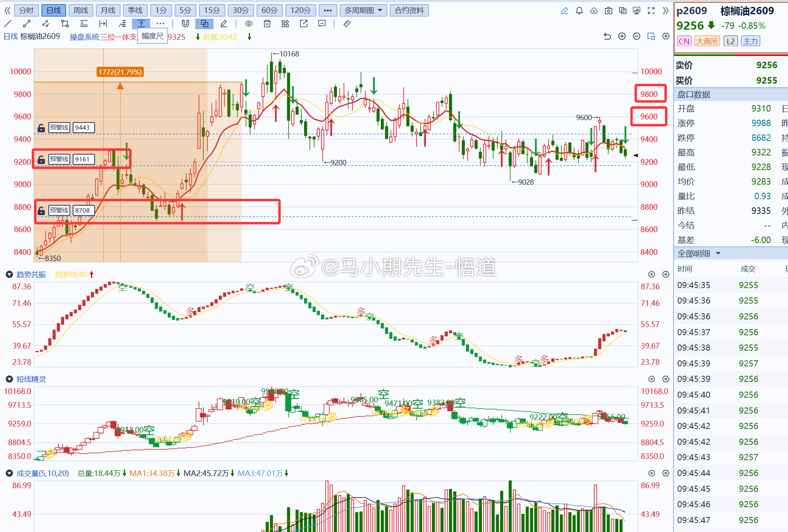Open the alert bell icon

click(x=579, y=11)
